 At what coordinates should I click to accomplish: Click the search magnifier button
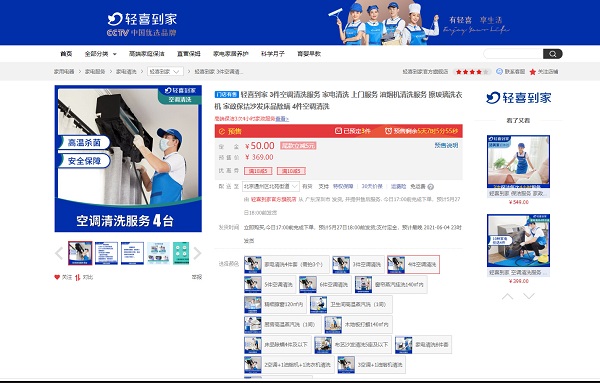[x=553, y=54]
